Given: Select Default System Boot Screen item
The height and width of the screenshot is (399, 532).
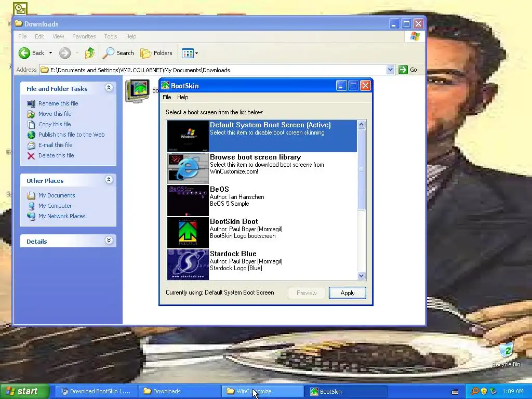Looking at the screenshot, I should coord(262,136).
